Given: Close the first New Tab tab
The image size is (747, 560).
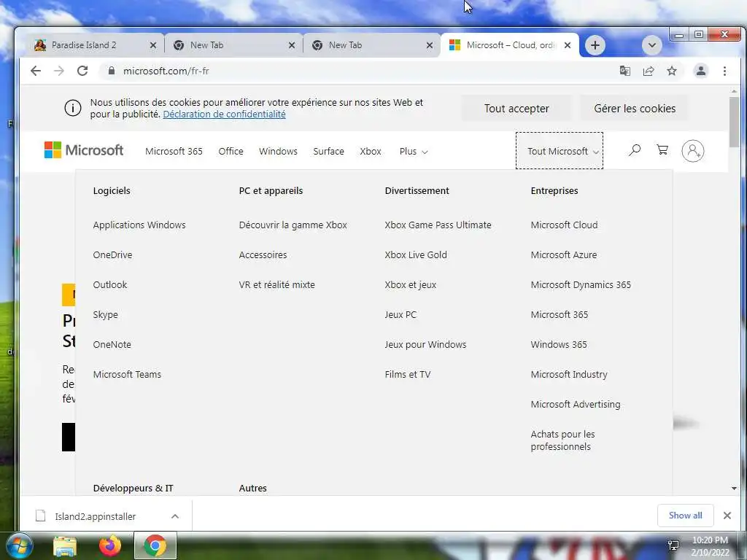Looking at the screenshot, I should pyautogui.click(x=292, y=45).
